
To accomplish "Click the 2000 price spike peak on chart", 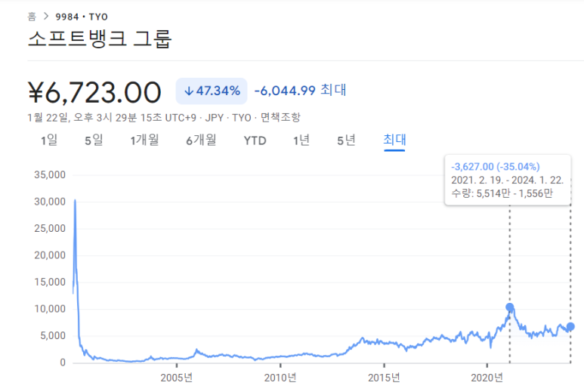I will [x=76, y=200].
